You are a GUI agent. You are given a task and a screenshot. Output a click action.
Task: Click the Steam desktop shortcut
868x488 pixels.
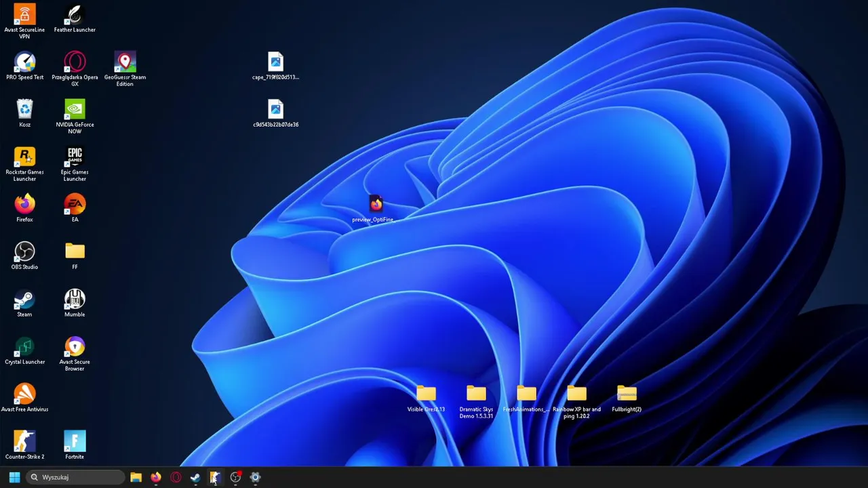click(24, 303)
